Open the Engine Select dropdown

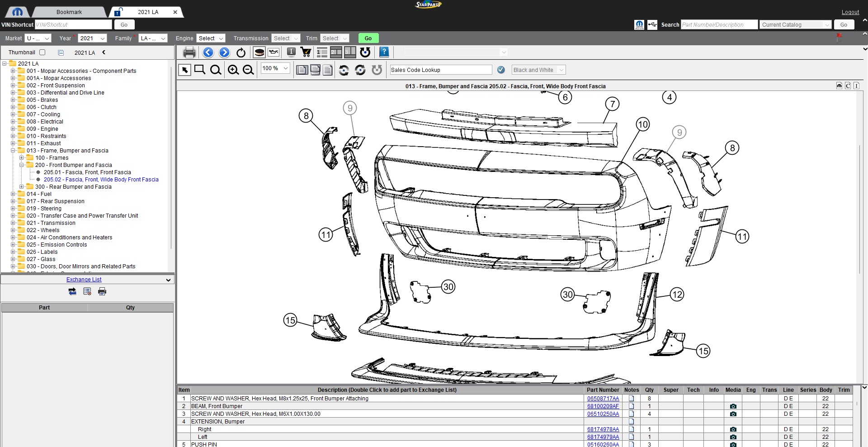[x=211, y=38]
